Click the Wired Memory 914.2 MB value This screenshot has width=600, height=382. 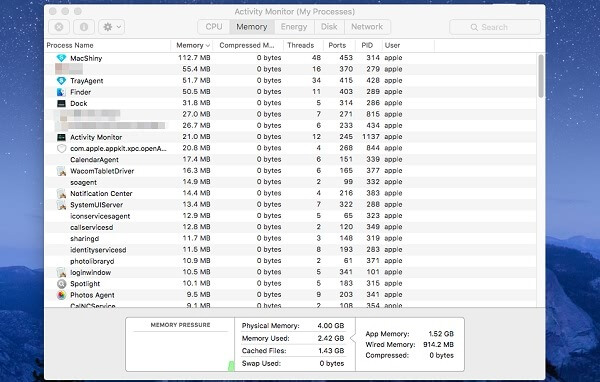point(439,344)
